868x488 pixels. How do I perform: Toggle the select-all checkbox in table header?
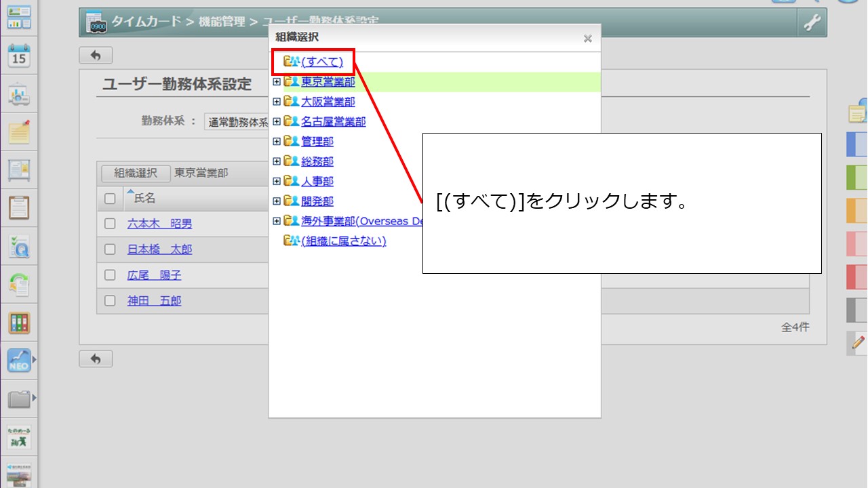tap(110, 199)
